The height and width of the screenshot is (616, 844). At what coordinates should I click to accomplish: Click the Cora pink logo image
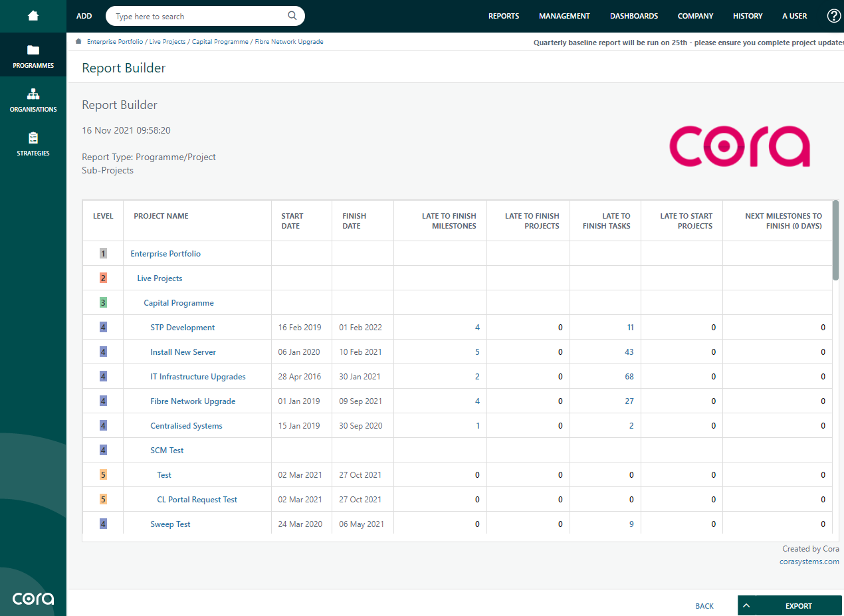[x=739, y=146]
